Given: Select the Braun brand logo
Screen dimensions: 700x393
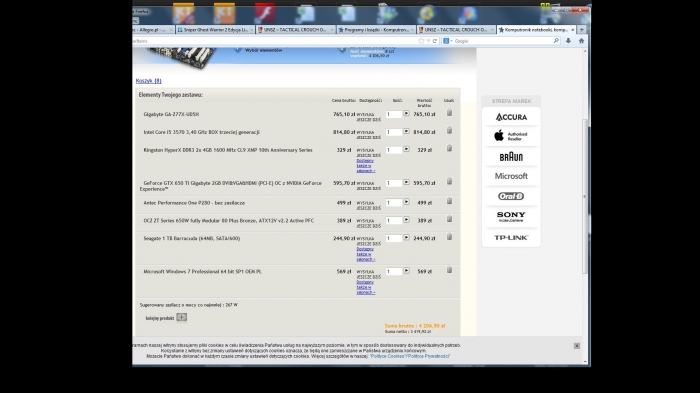Looking at the screenshot, I should click(x=511, y=157).
